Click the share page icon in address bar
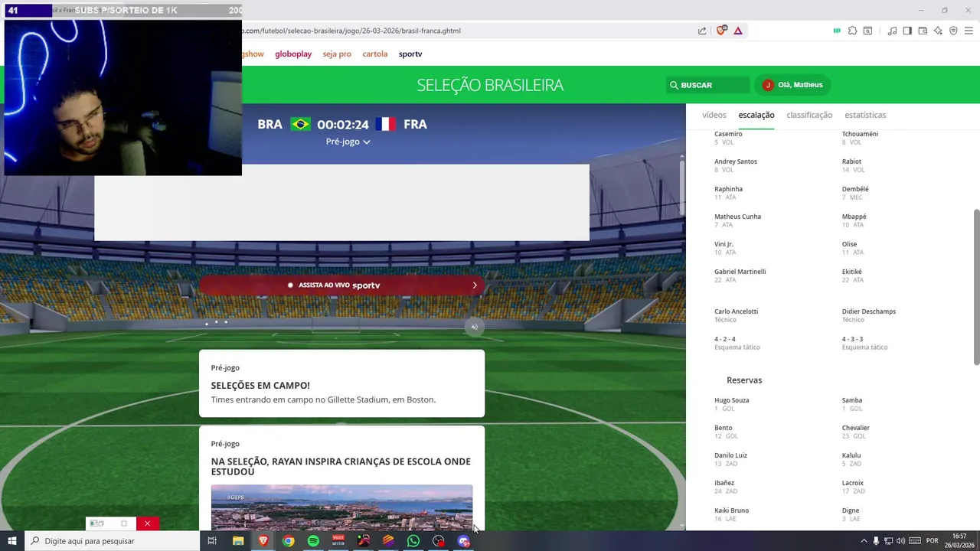This screenshot has width=980, height=551. point(702,31)
